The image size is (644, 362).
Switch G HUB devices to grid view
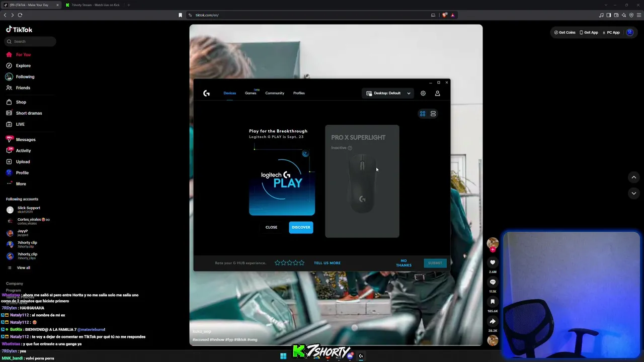(423, 114)
